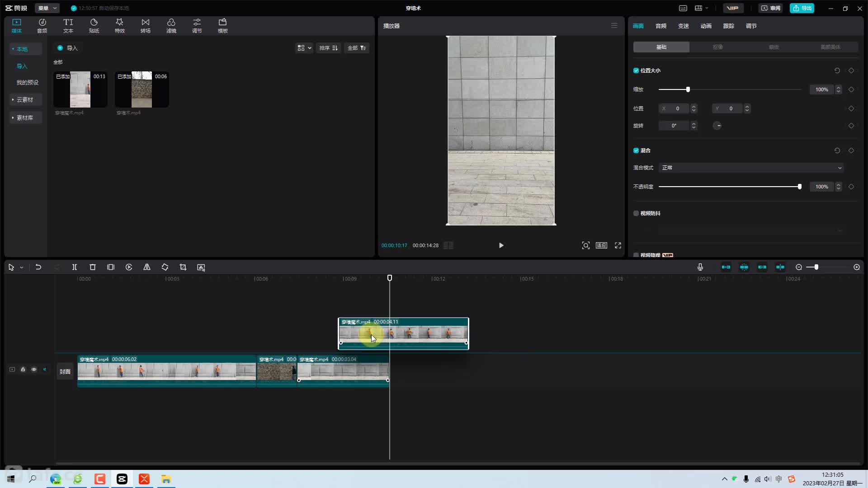Screen dimensions: 868x488
Task: Adjust the 缩放 scale slider handle
Action: click(x=688, y=89)
